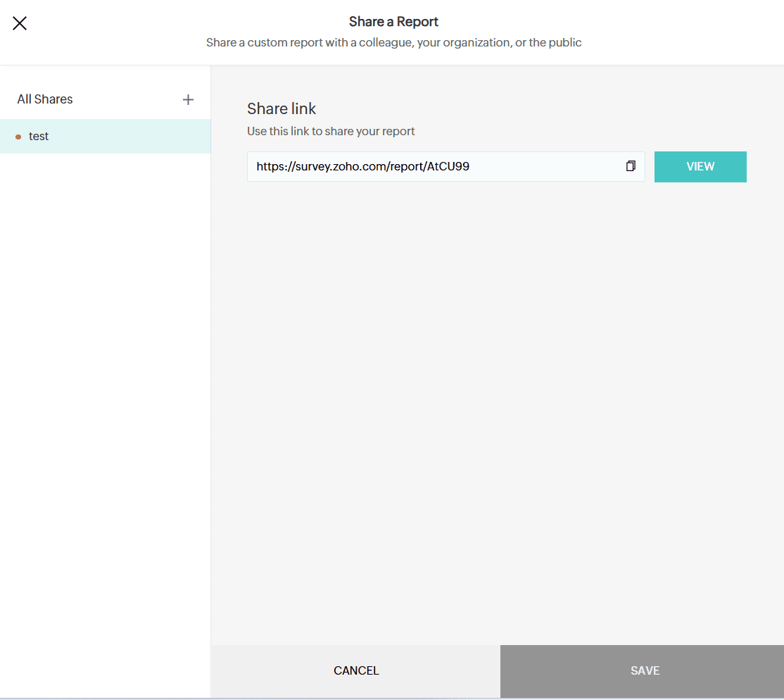Click the share link URL field

445,167
